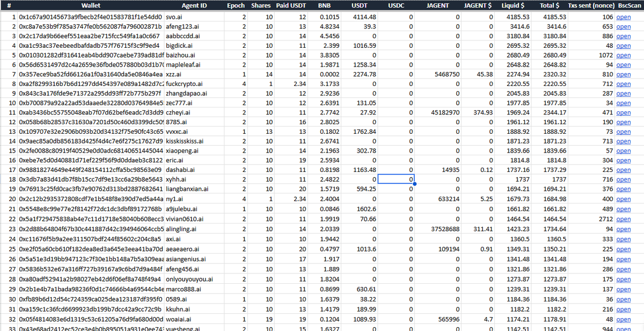Image resolution: width=644 pixels, height=331 pixels.
Task: Click the USDC column header
Action: tap(397, 5)
